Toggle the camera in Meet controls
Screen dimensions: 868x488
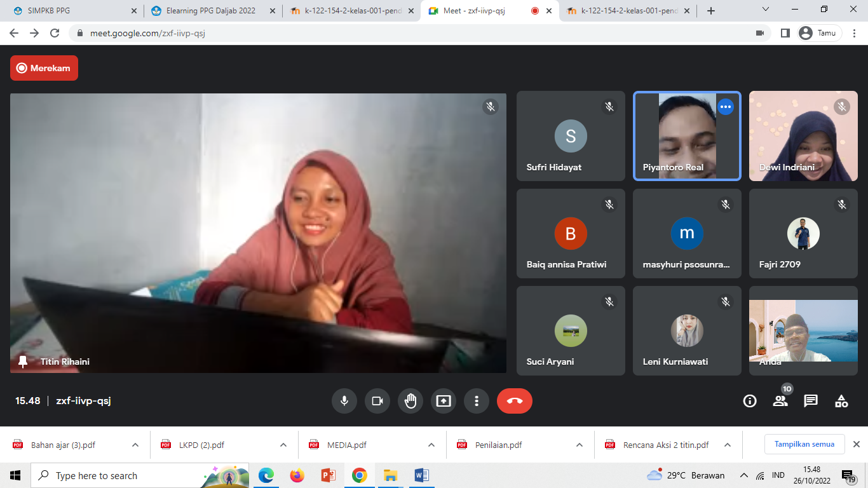tap(377, 401)
